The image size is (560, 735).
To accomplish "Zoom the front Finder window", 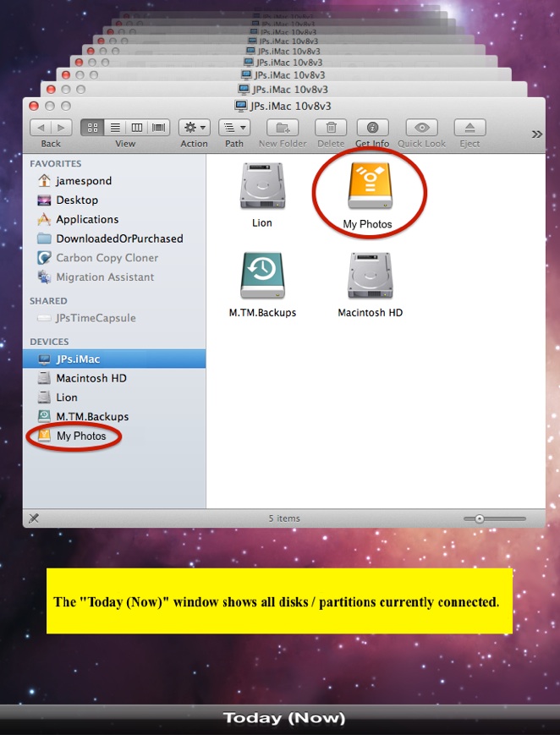I will (x=66, y=106).
